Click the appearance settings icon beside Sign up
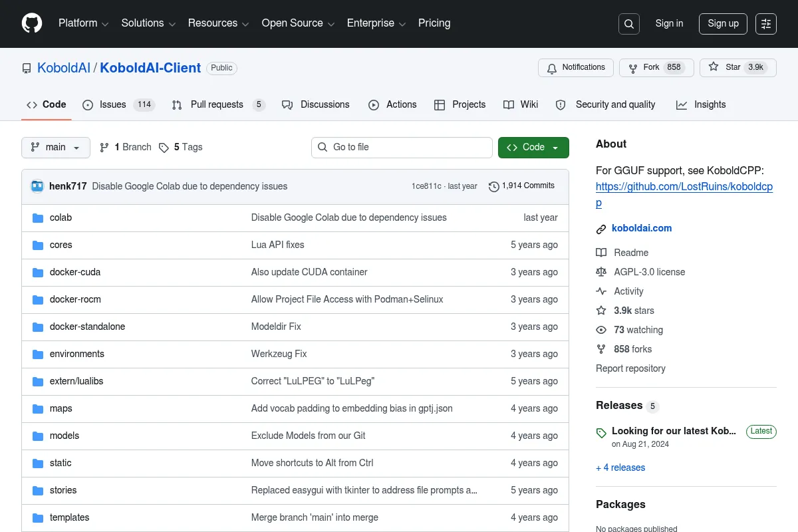This screenshot has width=798, height=532. 766,24
